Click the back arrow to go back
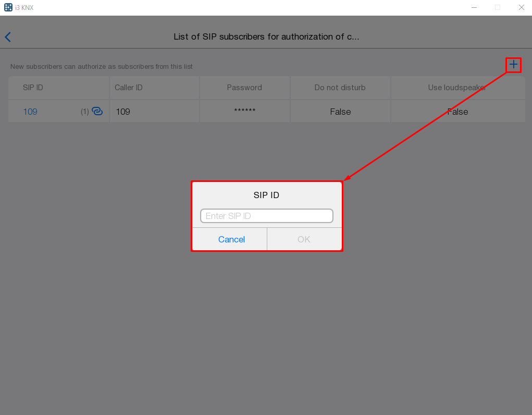Image resolution: width=532 pixels, height=415 pixels. point(8,37)
